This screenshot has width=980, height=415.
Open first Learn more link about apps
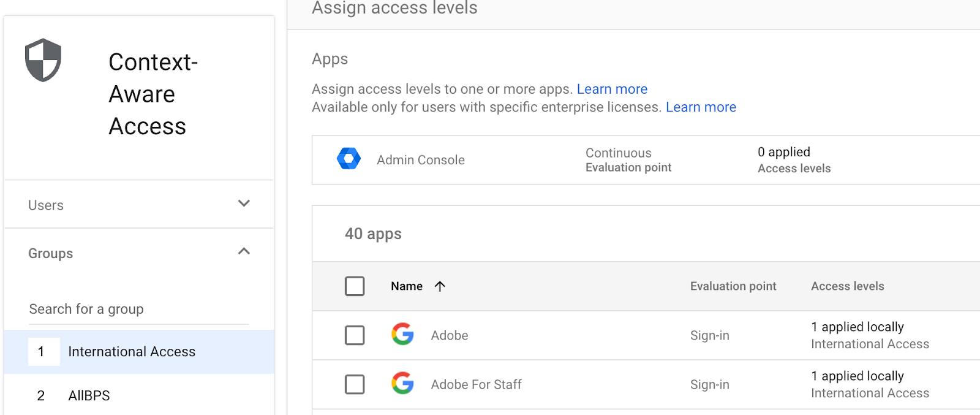[612, 89]
